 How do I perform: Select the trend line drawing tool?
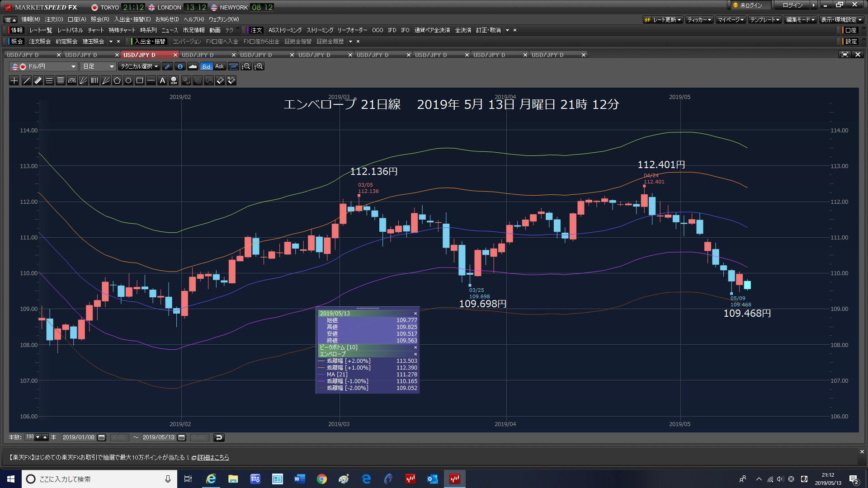tap(27, 80)
